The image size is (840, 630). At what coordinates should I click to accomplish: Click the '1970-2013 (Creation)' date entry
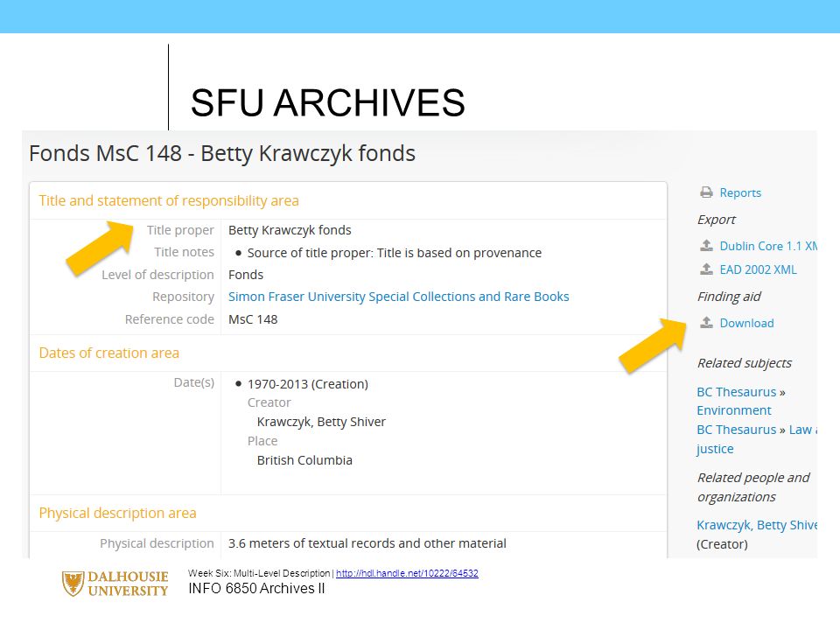307,384
